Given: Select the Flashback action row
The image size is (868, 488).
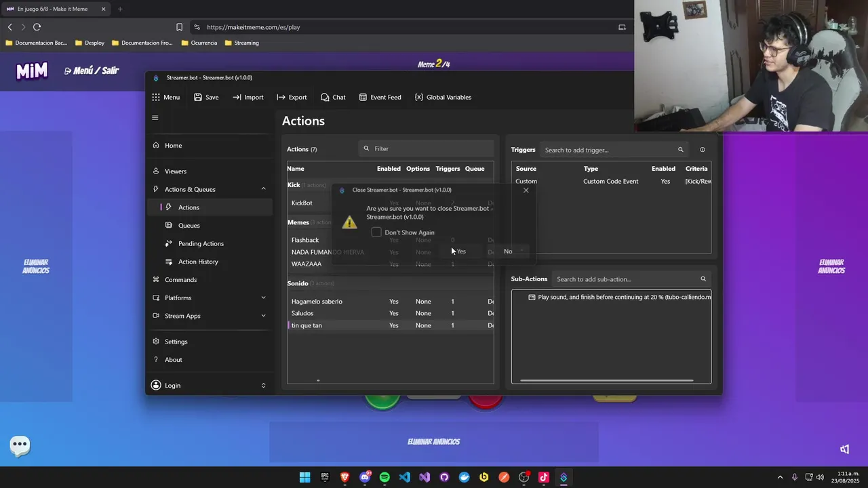Looking at the screenshot, I should pos(391,240).
